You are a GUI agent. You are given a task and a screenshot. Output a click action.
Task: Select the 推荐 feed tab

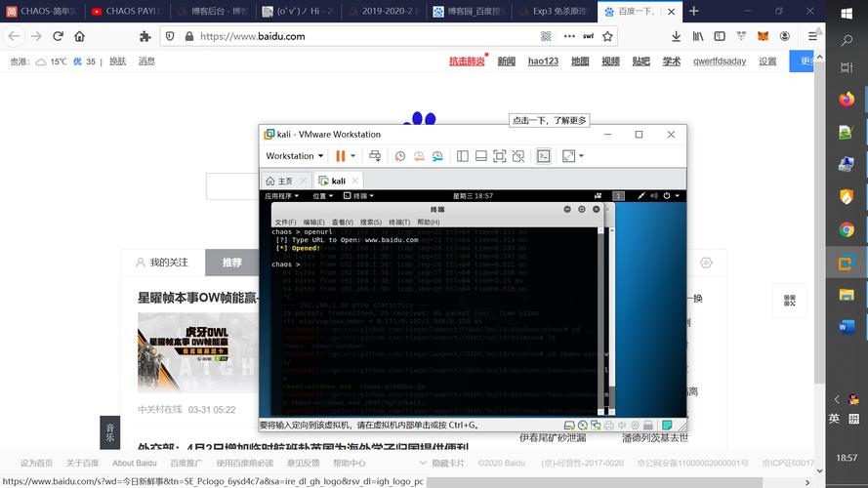231,263
